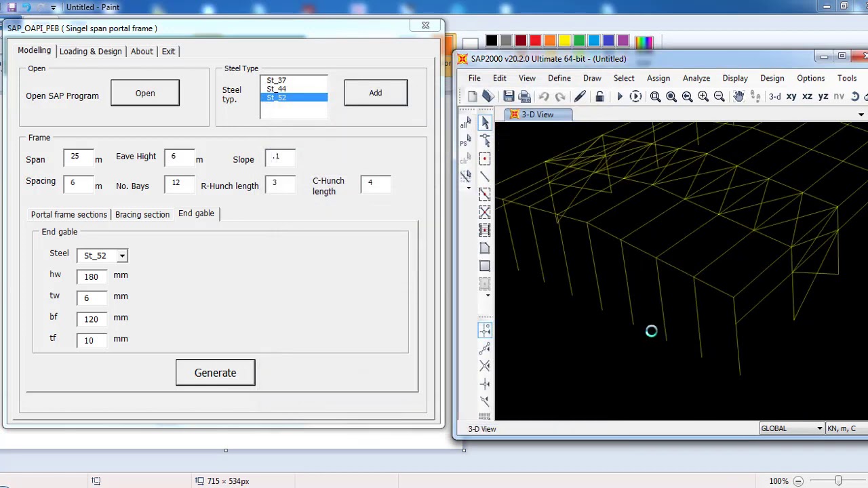Open the Portal frame sections tab

pos(68,214)
